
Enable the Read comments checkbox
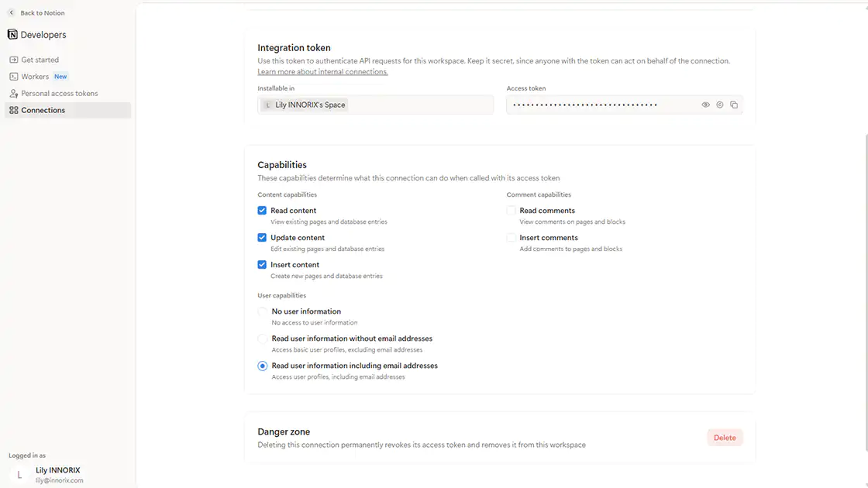click(511, 210)
